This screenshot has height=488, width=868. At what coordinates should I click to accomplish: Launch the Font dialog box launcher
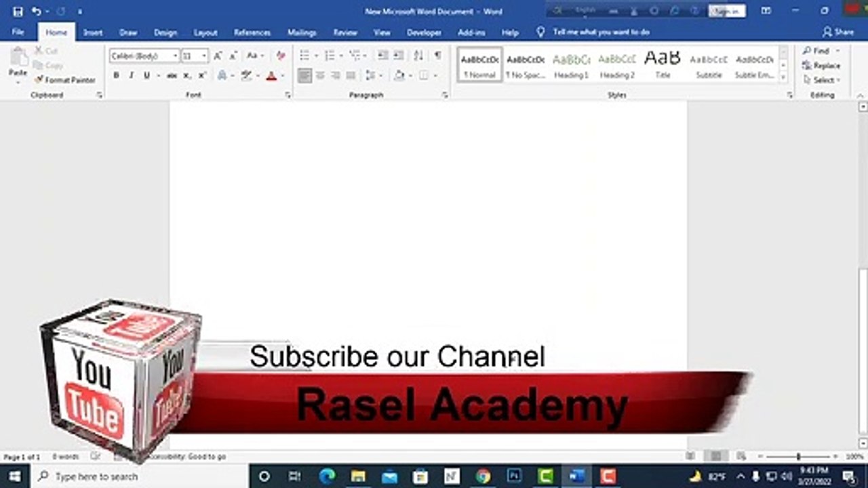(x=288, y=96)
